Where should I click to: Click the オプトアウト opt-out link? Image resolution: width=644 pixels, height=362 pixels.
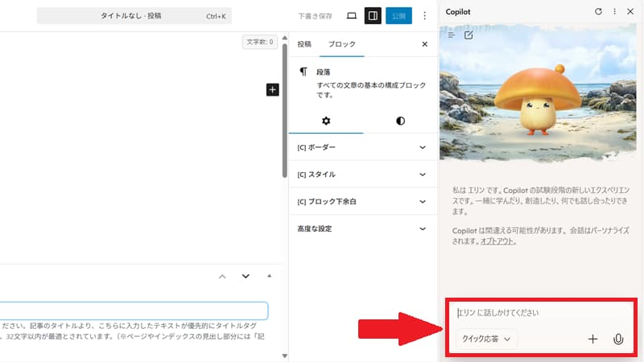497,241
